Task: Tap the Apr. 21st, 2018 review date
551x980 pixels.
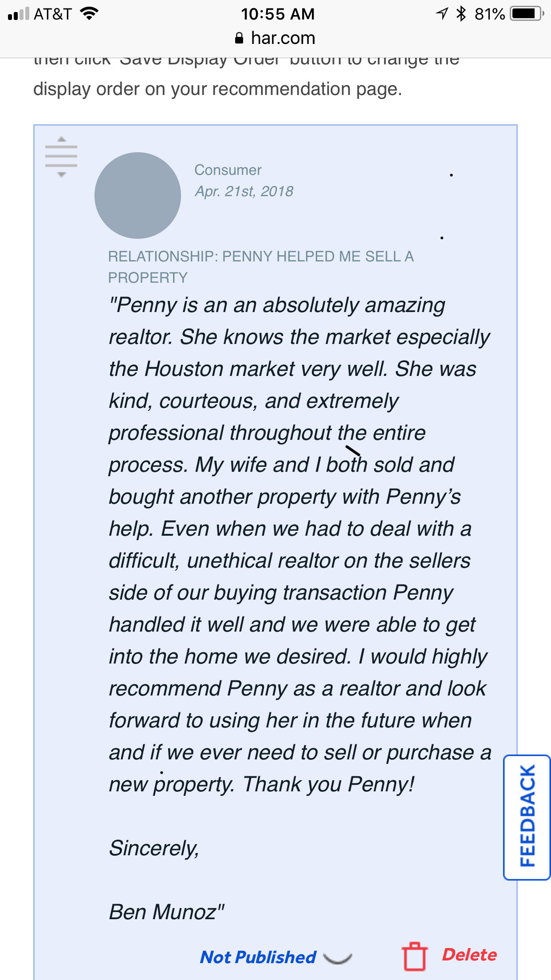Action: (x=244, y=191)
